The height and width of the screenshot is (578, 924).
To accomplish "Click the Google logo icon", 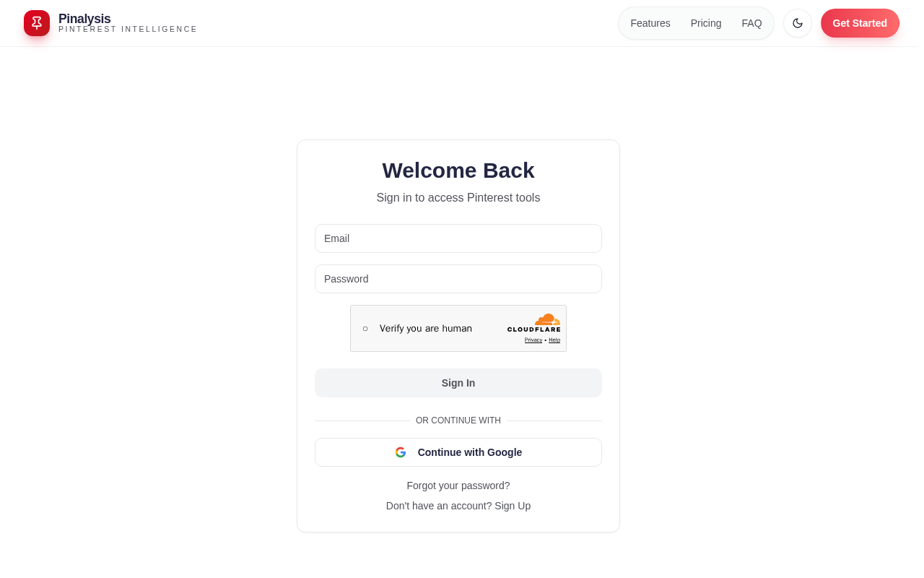I will [401, 452].
